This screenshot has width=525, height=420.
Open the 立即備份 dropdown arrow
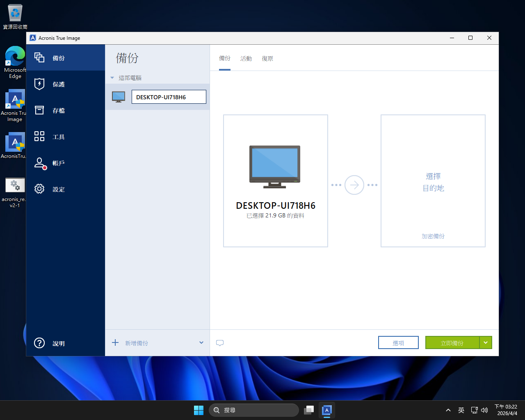click(x=486, y=342)
